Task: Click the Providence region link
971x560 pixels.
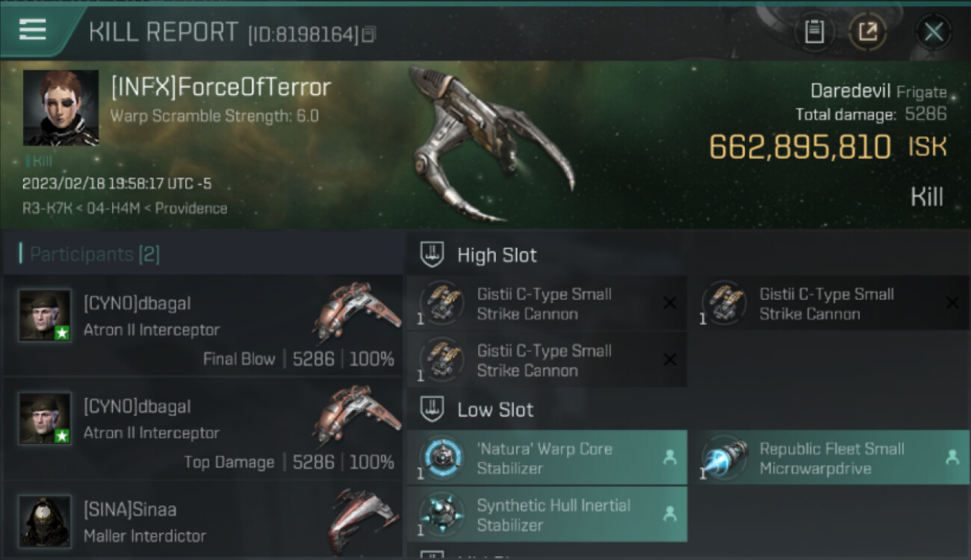Action: pos(192,208)
